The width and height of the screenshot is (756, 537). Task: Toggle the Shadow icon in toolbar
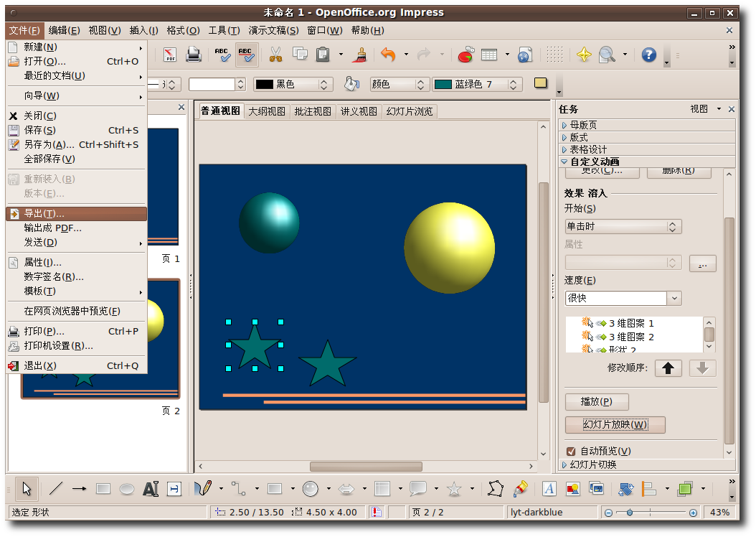[x=541, y=83]
